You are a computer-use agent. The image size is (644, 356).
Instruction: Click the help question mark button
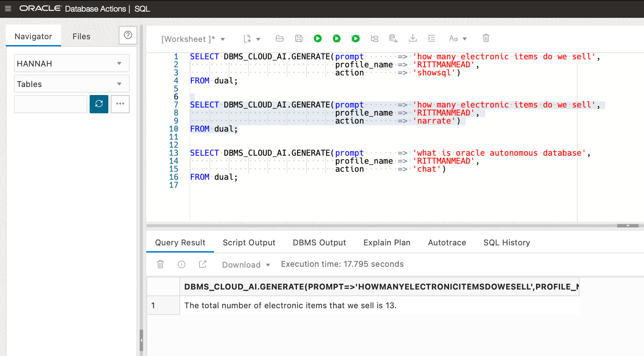pos(128,36)
